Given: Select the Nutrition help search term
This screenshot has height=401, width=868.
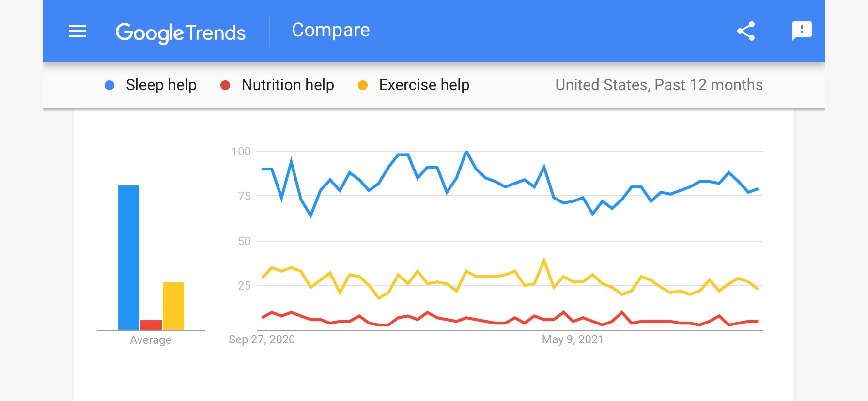Looking at the screenshot, I should pyautogui.click(x=288, y=85).
